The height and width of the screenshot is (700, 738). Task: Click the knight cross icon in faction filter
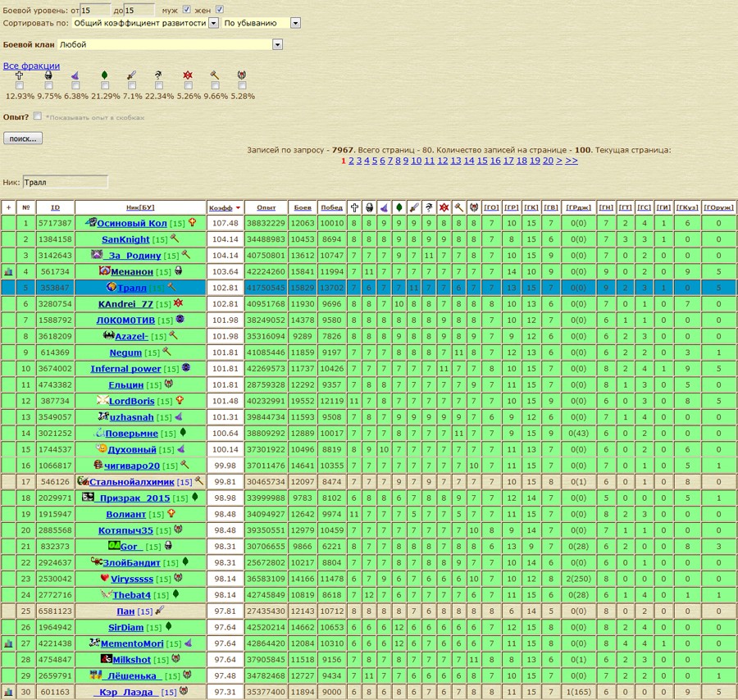click(20, 75)
